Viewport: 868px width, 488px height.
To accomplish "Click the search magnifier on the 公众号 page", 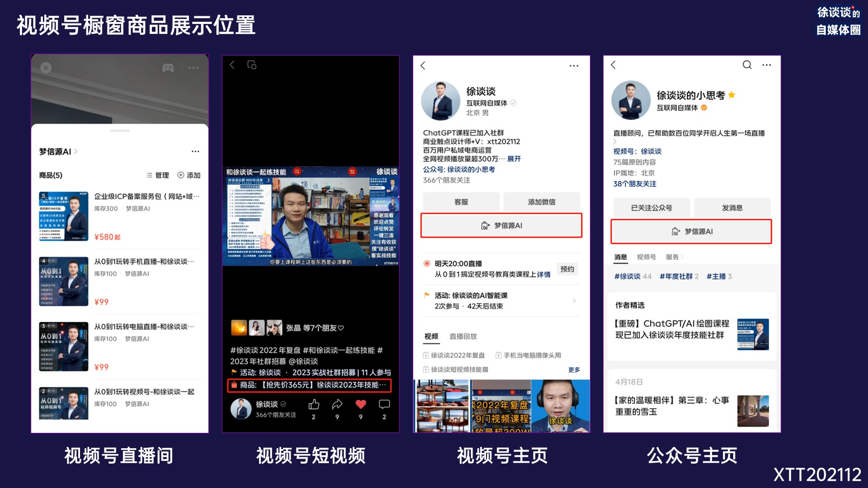I will pyautogui.click(x=747, y=65).
